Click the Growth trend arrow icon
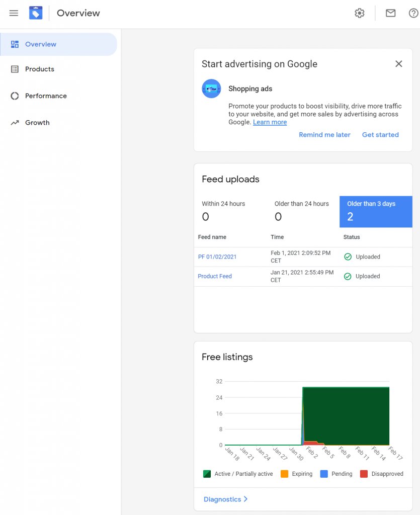 click(15, 123)
